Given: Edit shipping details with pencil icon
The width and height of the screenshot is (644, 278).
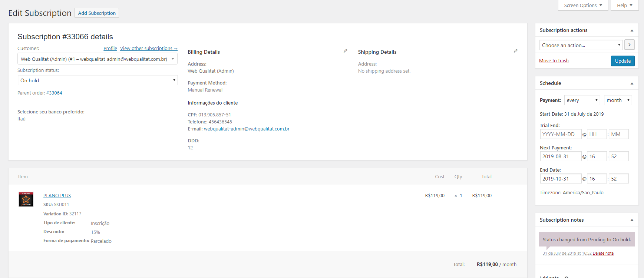Looking at the screenshot, I should pyautogui.click(x=515, y=51).
